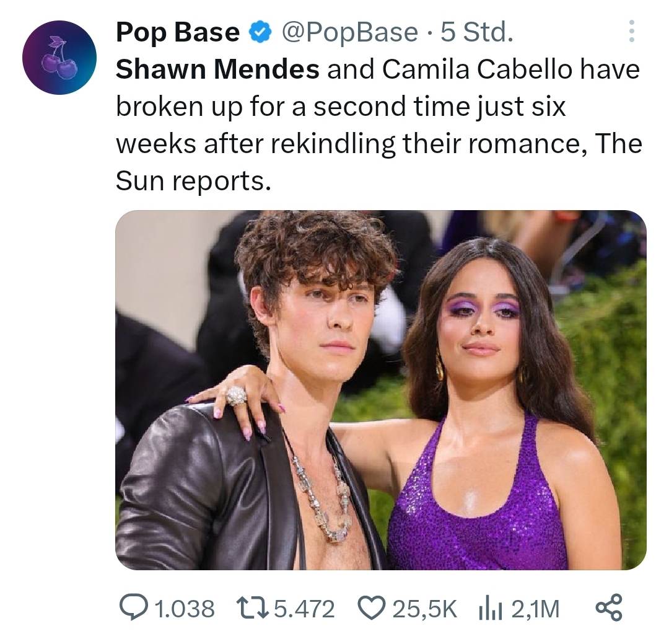Click the blue verified badge
This screenshot has width=669, height=644.
click(260, 33)
